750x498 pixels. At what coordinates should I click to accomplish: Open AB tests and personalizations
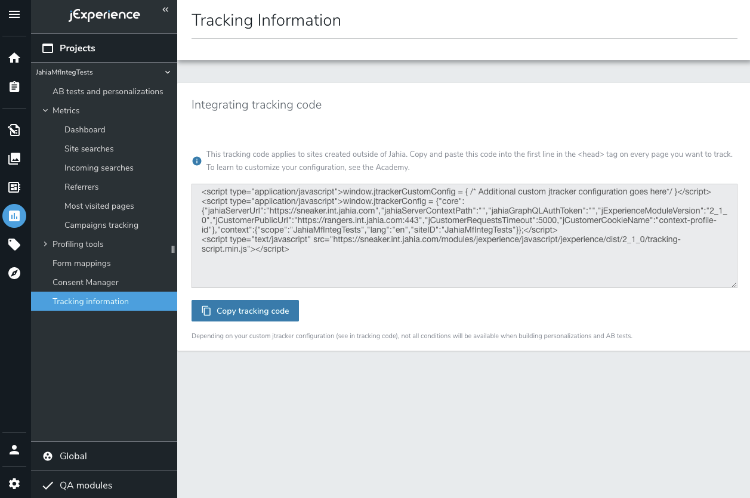click(108, 91)
